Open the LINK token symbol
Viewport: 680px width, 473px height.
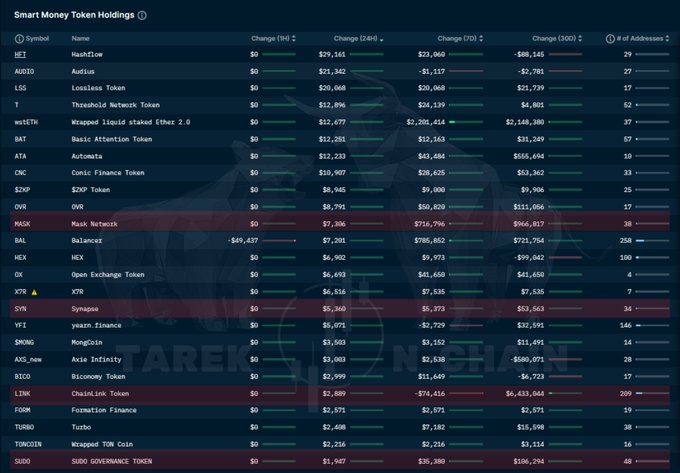point(23,394)
